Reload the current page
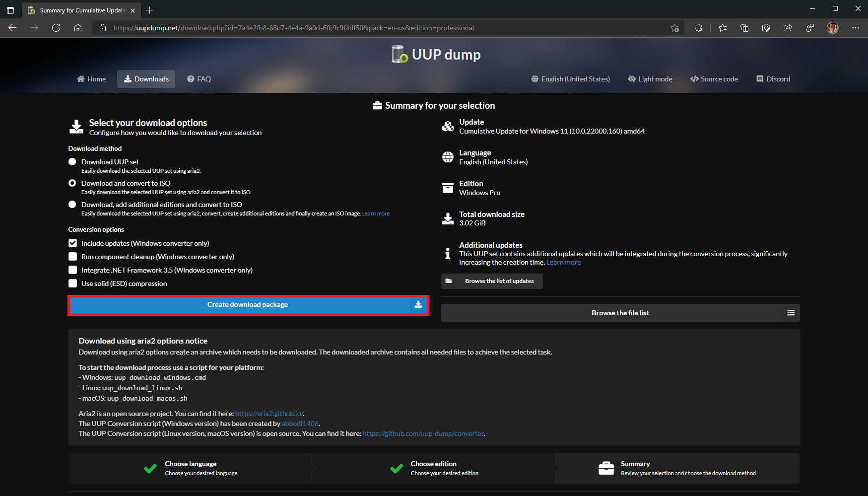 pos(56,28)
